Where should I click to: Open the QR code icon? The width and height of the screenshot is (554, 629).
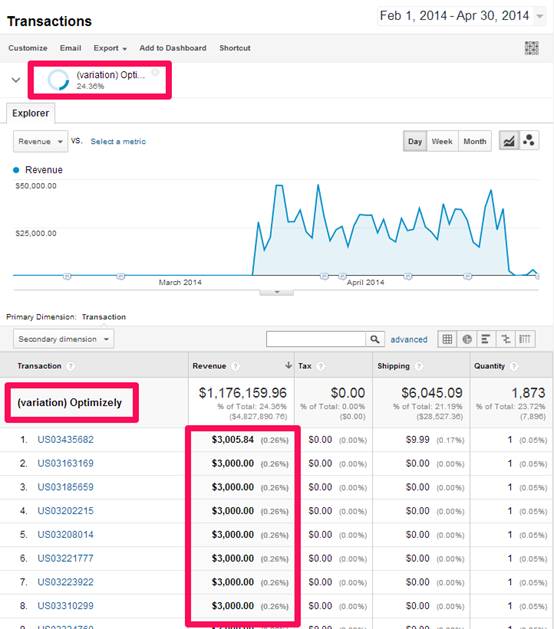[532, 48]
